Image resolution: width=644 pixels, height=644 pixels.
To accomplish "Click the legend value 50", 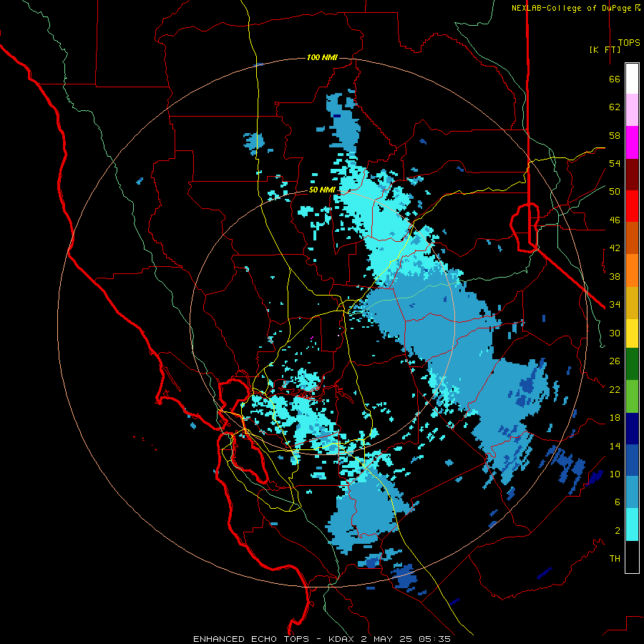I will (x=615, y=192).
